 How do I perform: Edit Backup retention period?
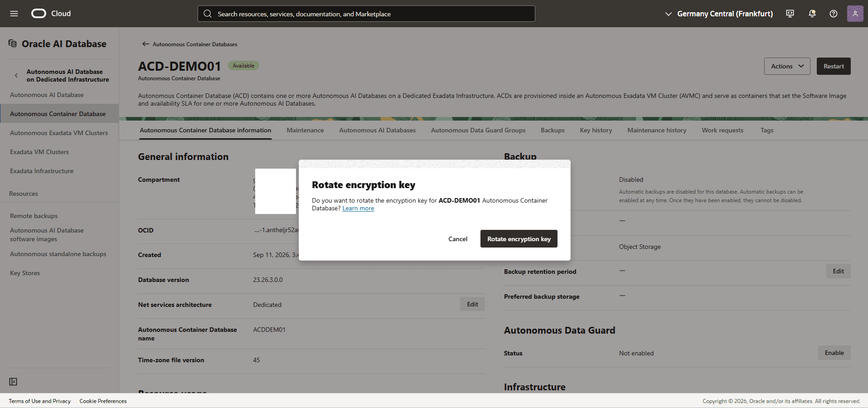click(838, 271)
